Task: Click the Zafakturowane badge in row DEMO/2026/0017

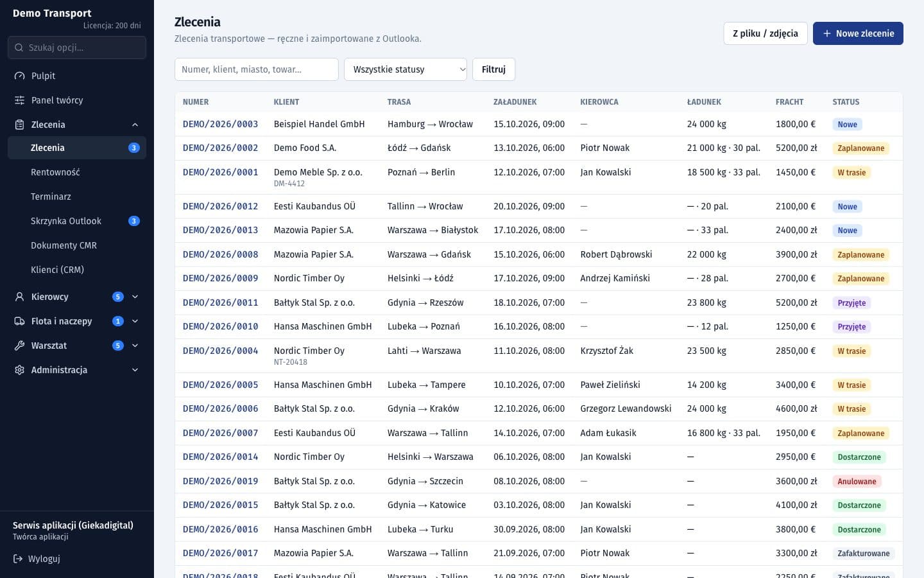Action: point(864,554)
